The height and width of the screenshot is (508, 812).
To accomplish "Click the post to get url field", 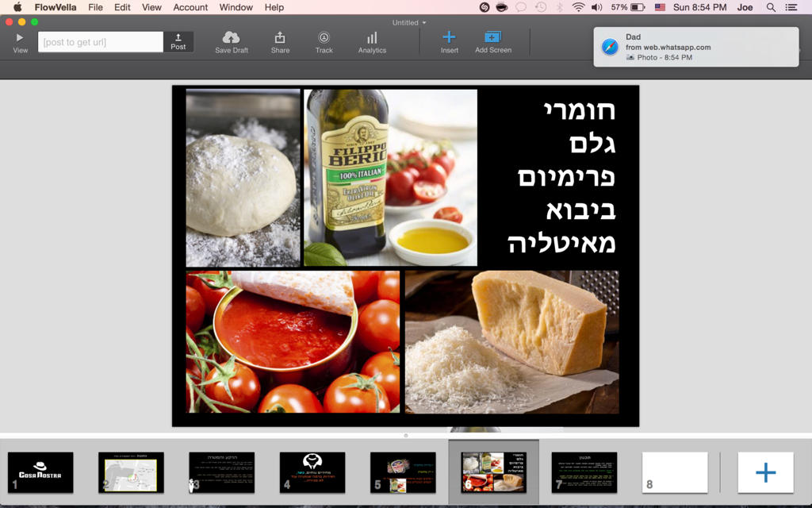I will tap(101, 42).
